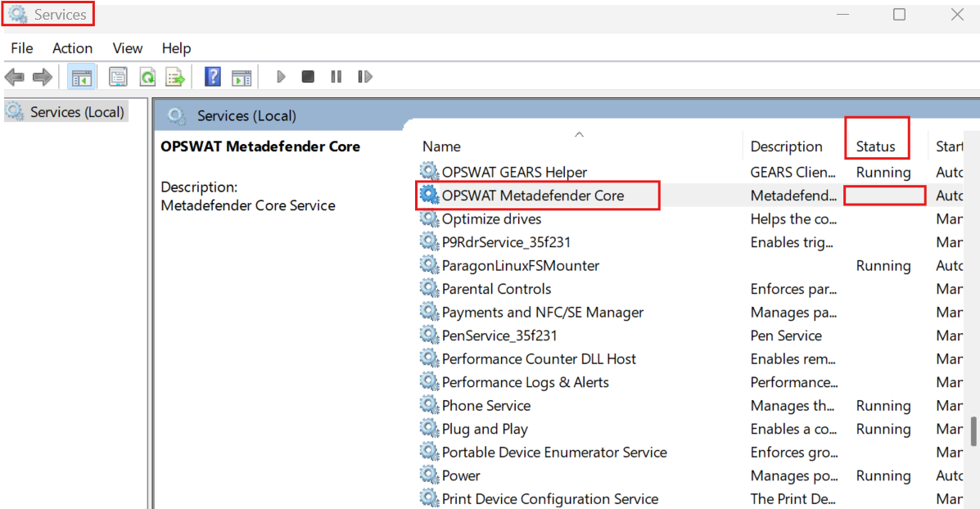Click 'Manages pa...' description cell
Viewport: 980px width, 509px height.
[x=793, y=312]
